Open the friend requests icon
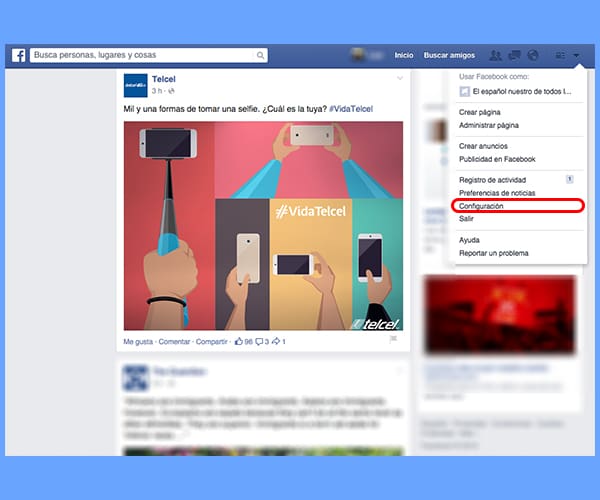600x500 pixels. tap(496, 56)
